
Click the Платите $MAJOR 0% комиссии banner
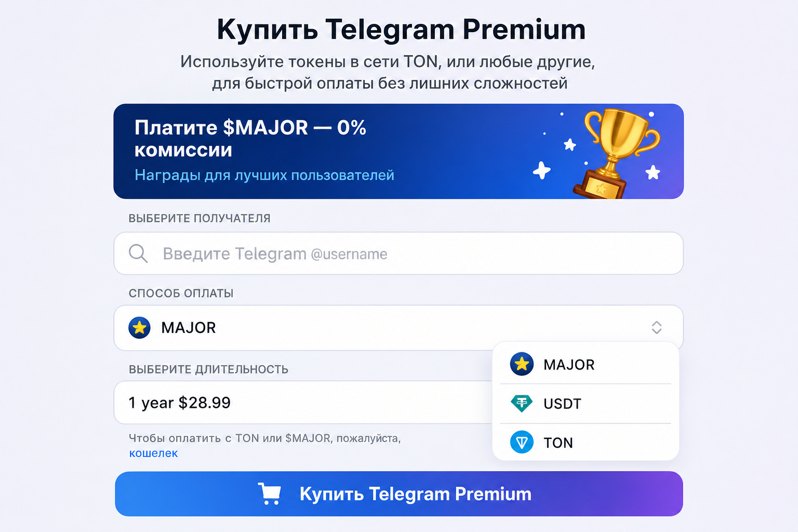click(398, 151)
